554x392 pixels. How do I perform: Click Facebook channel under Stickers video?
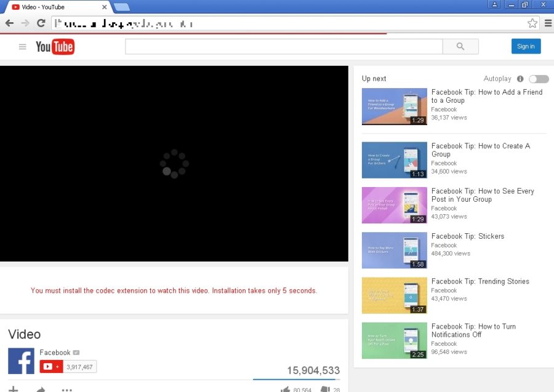click(444, 245)
